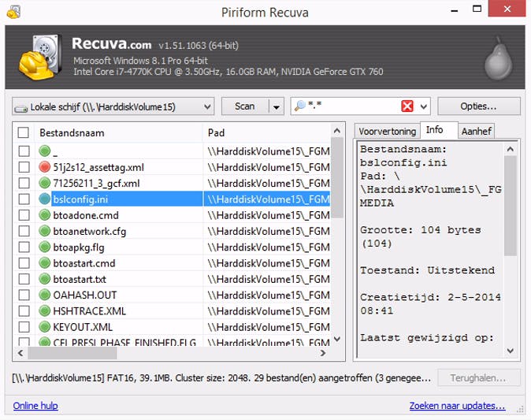Click Zoeken naar updates link
The image size is (531, 420).
(457, 406)
